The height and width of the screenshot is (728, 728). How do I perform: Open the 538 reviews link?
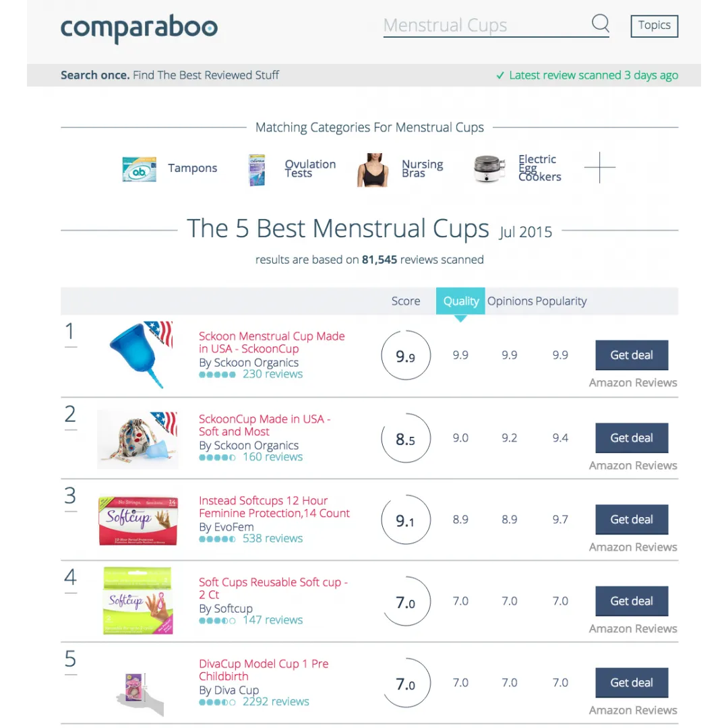point(272,538)
